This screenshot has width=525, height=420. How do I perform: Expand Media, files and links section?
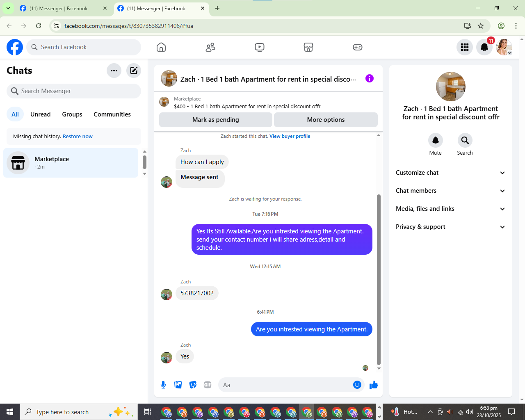(x=450, y=209)
